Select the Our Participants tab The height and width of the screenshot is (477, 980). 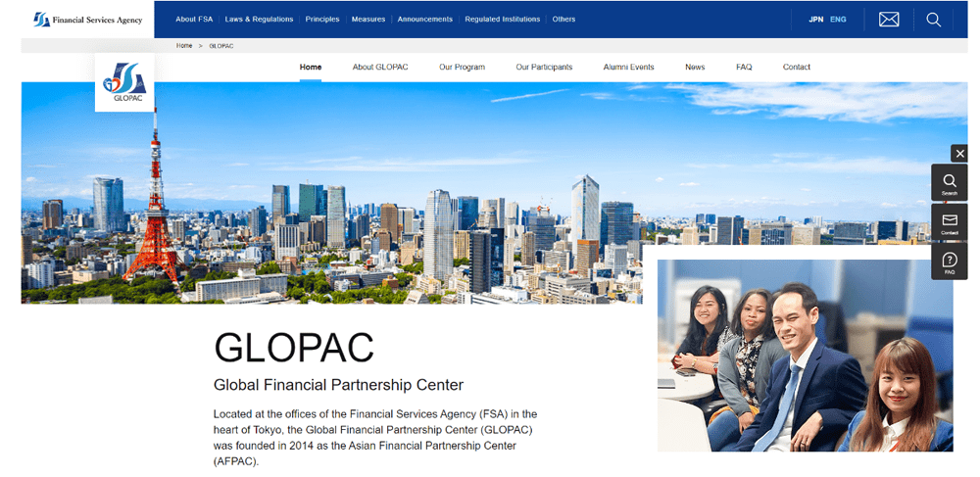pyautogui.click(x=544, y=67)
